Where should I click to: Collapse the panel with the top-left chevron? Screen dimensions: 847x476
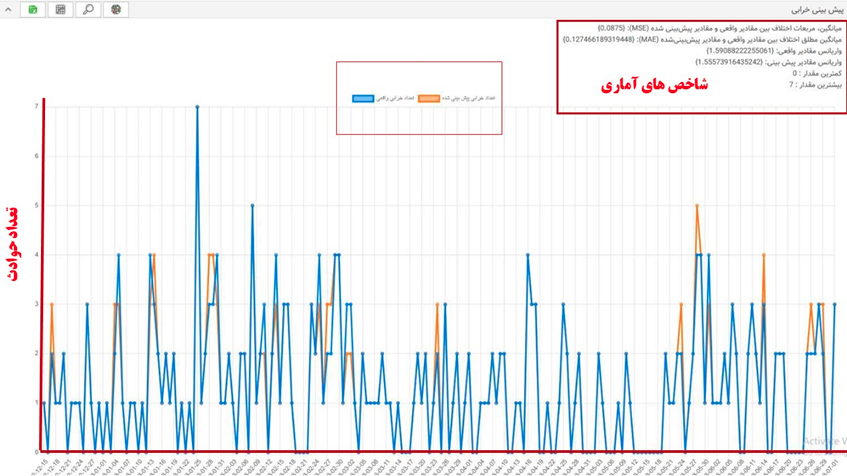tap(8, 10)
